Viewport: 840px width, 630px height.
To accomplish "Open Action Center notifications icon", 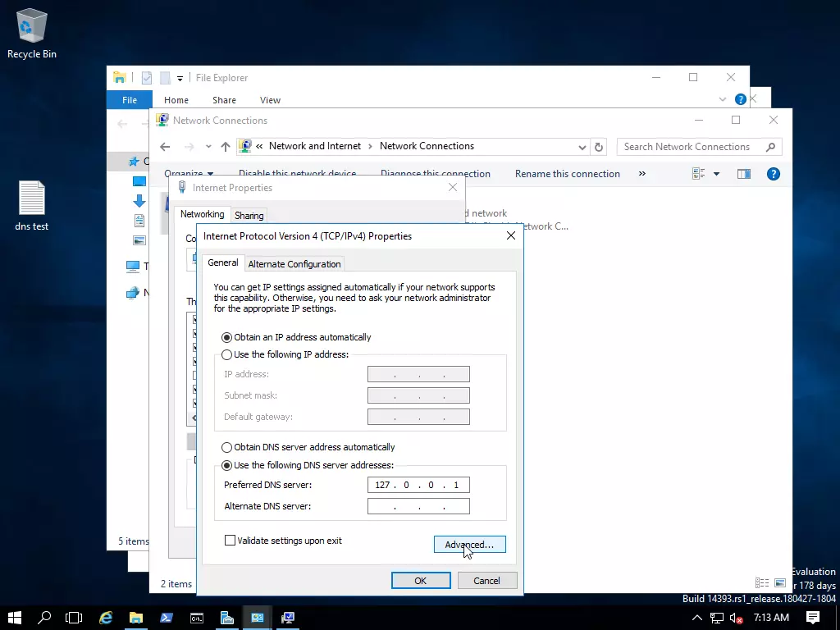I will pos(813,618).
